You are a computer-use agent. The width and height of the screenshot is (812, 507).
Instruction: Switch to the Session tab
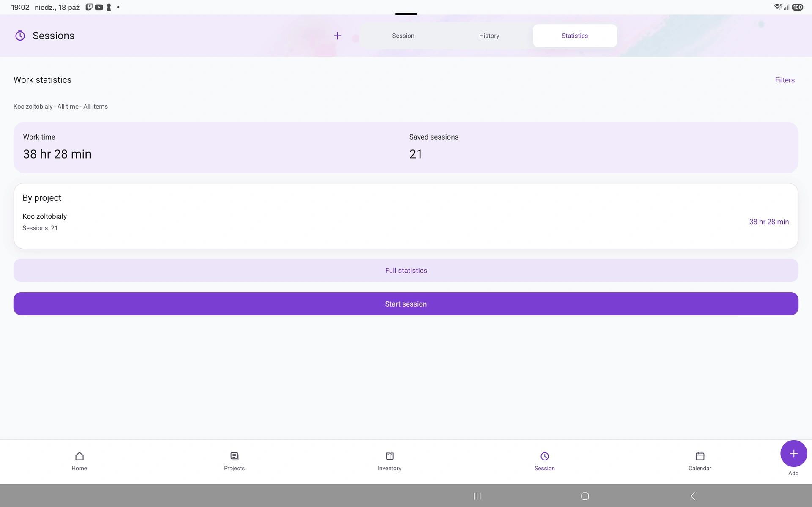coord(403,36)
